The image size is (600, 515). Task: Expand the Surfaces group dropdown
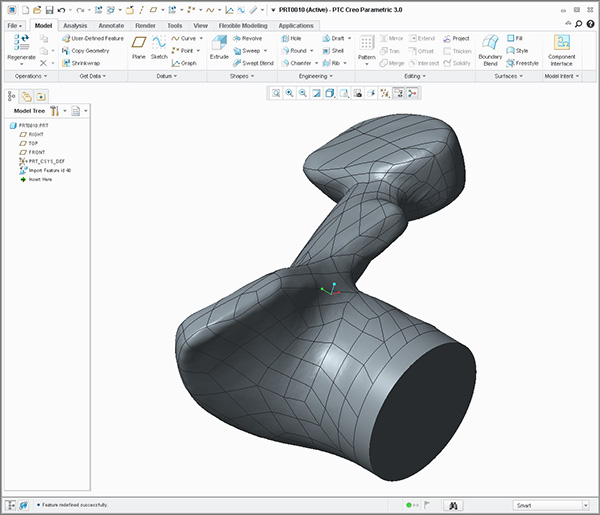[x=509, y=76]
